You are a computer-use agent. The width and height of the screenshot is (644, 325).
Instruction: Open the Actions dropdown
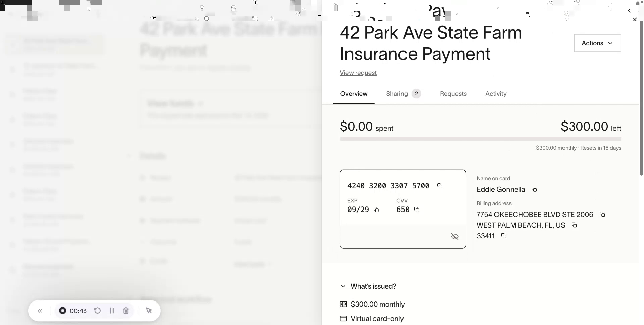597,43
